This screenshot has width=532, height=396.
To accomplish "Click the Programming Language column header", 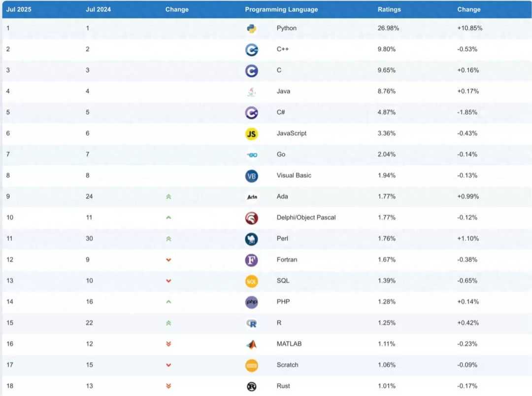I will click(281, 9).
